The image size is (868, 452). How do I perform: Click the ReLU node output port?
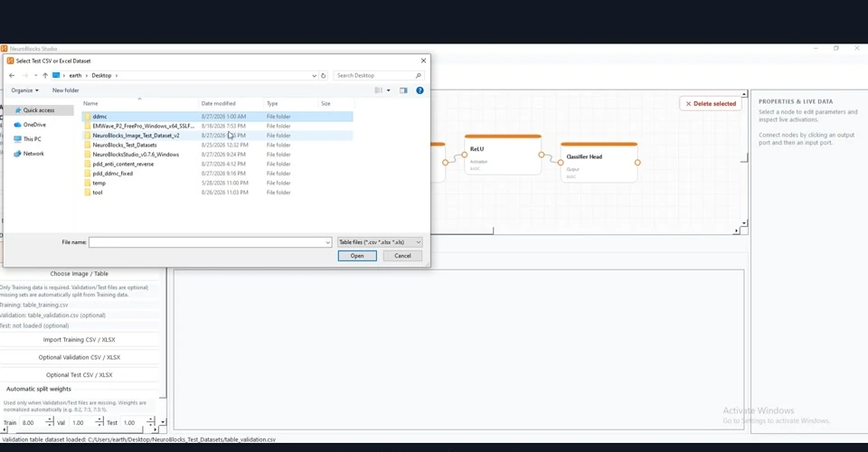pyautogui.click(x=542, y=155)
